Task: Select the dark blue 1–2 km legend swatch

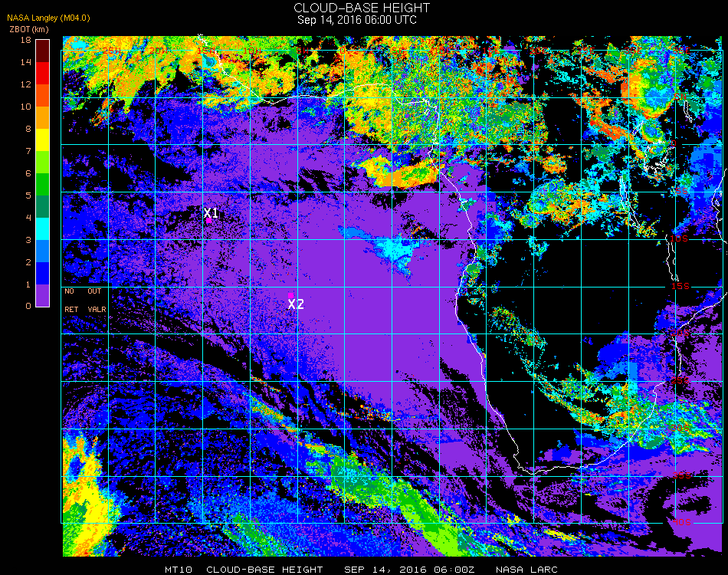Action: point(42,274)
